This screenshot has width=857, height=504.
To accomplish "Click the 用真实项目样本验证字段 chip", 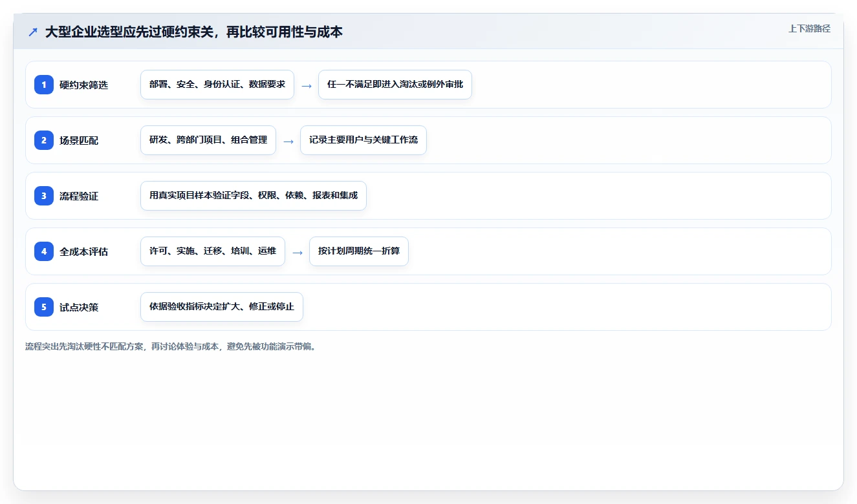I will 254,196.
